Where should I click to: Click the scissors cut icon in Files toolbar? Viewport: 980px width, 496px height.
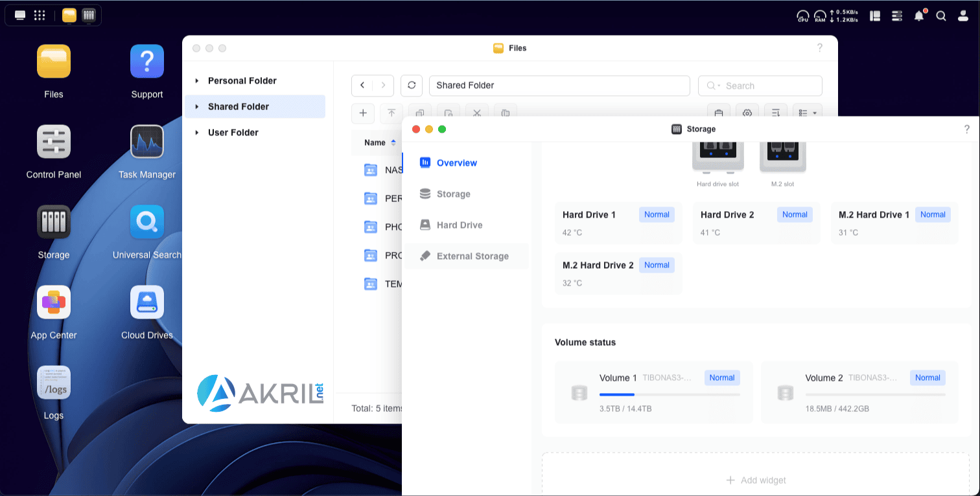477,113
